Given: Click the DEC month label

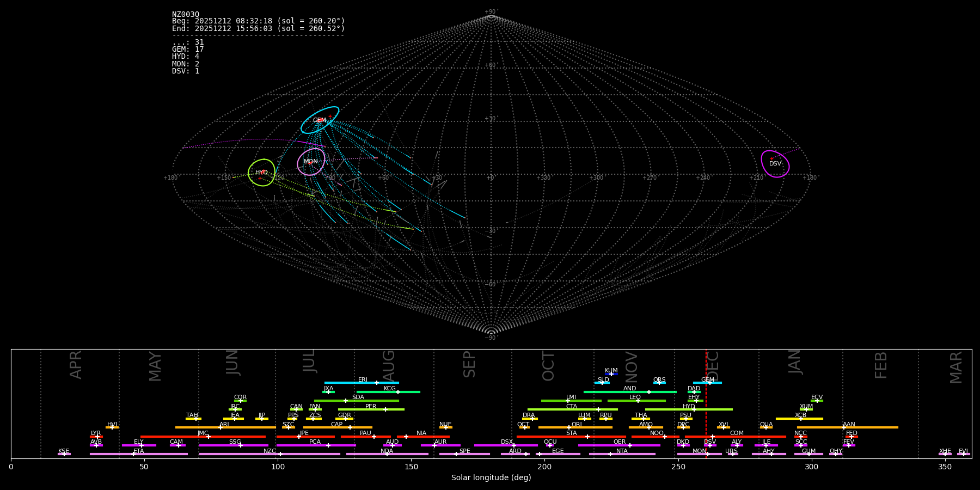Looking at the screenshot, I should coord(714,366).
